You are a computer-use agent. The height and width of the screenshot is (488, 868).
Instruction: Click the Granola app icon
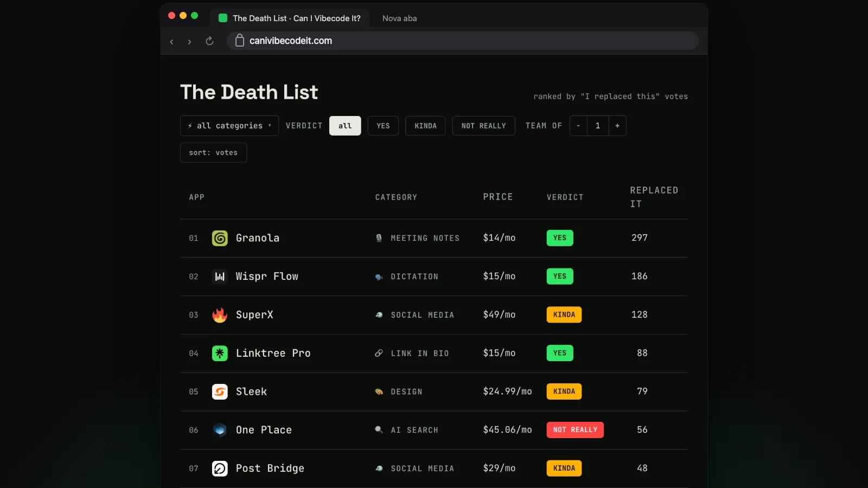pyautogui.click(x=220, y=238)
